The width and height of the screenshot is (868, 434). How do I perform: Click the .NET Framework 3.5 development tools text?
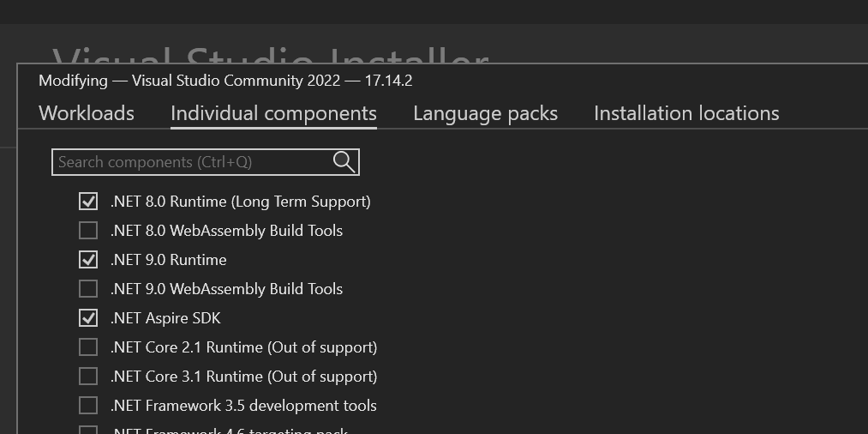click(243, 406)
